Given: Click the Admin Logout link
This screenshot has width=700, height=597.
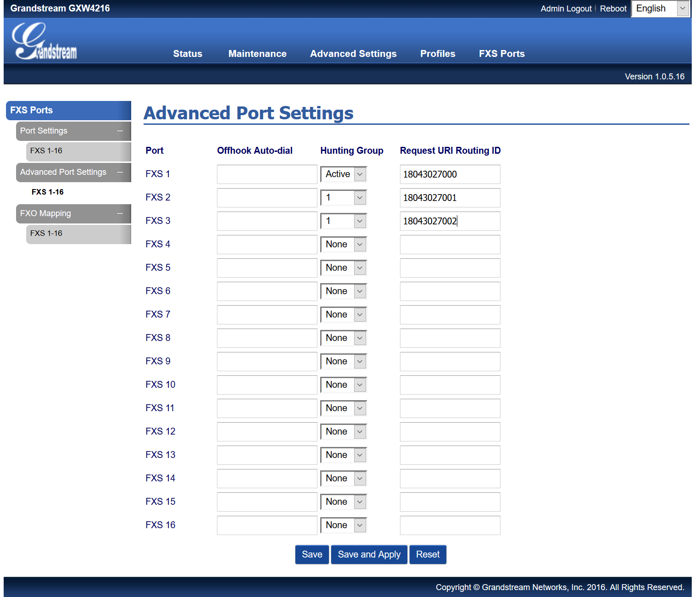Looking at the screenshot, I should (x=566, y=8).
